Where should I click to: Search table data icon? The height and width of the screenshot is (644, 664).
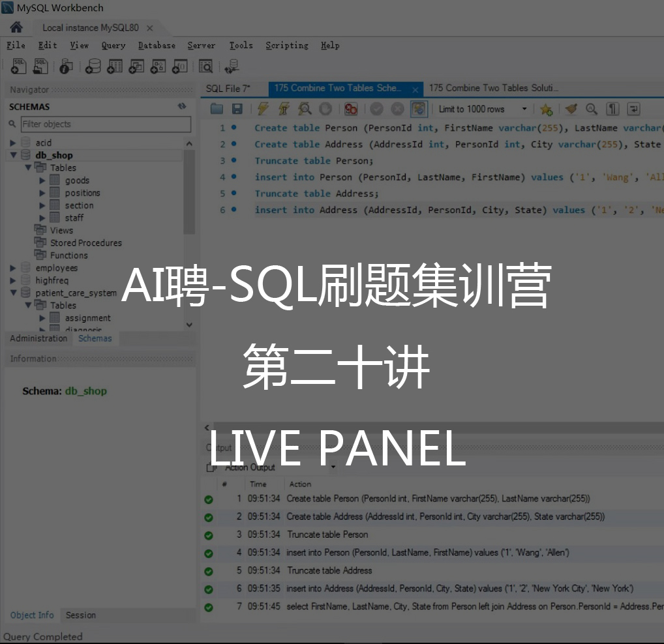[x=206, y=66]
